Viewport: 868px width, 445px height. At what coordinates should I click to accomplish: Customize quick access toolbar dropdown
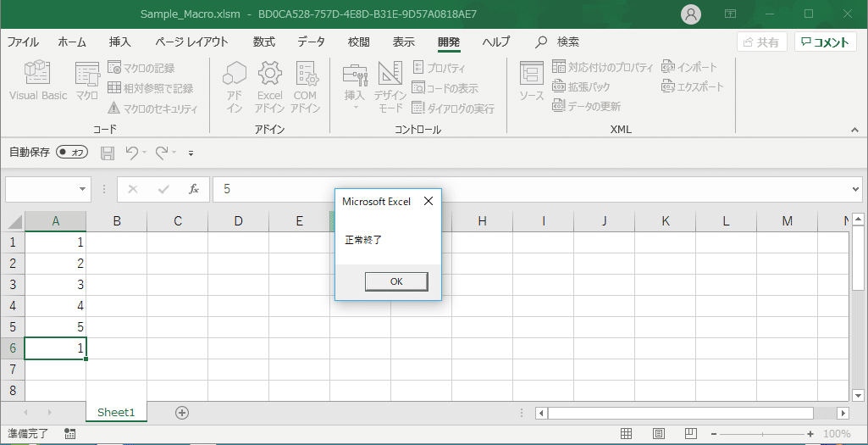(x=191, y=153)
